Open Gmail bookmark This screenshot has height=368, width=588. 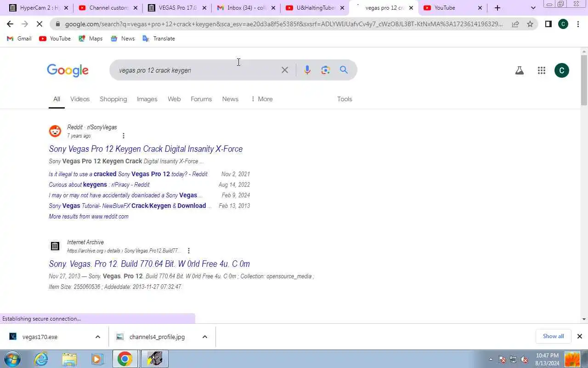click(x=19, y=39)
